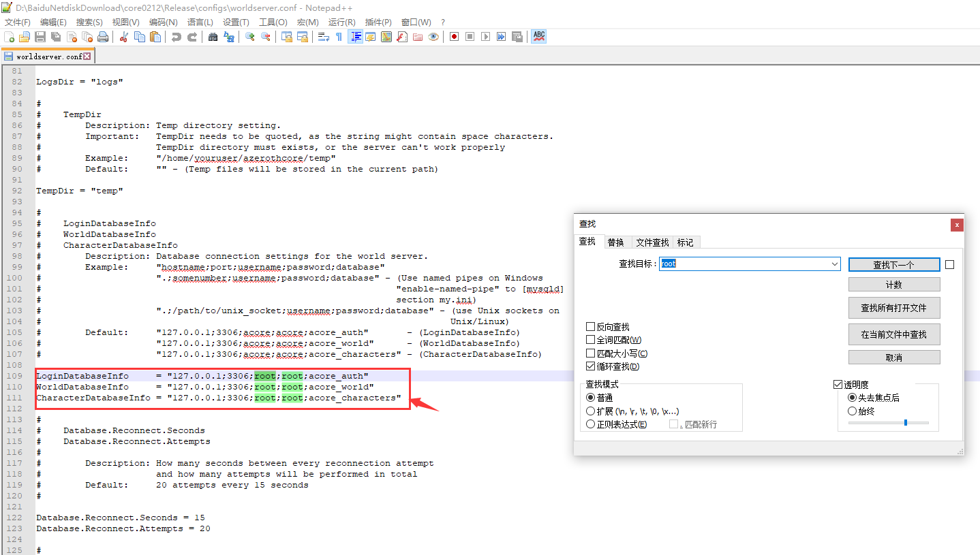This screenshot has height=555, width=980.
Task: Click the Copy toolbar icon
Action: 139,37
